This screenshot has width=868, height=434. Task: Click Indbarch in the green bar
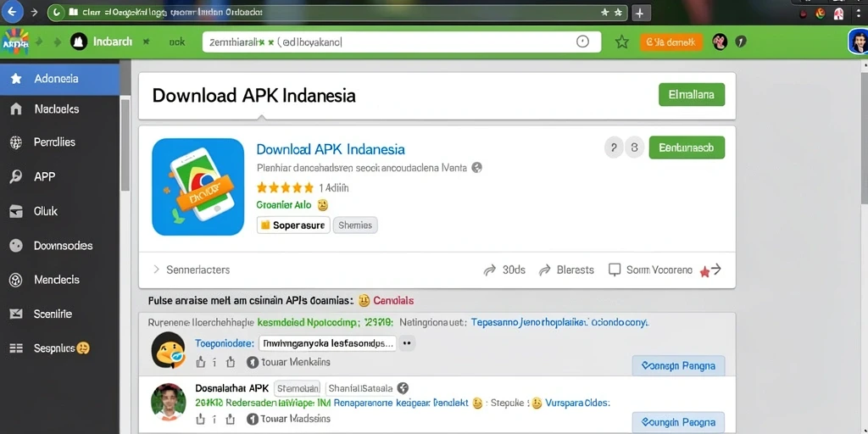(113, 42)
